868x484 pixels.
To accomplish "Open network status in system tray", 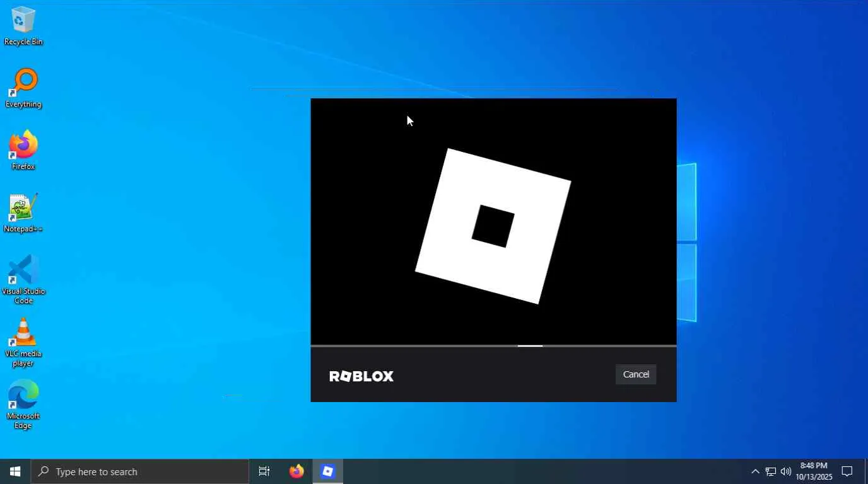I will point(771,471).
